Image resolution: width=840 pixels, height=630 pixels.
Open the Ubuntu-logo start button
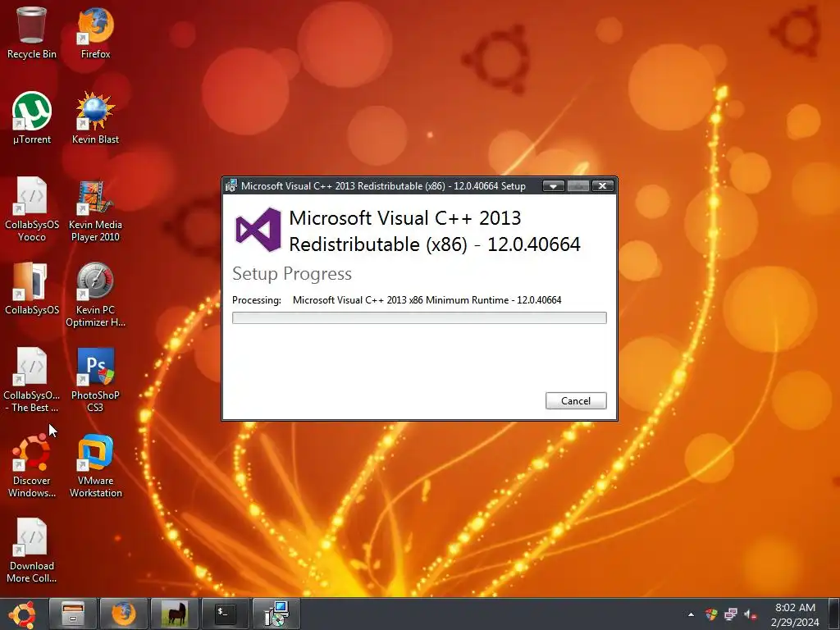22,614
